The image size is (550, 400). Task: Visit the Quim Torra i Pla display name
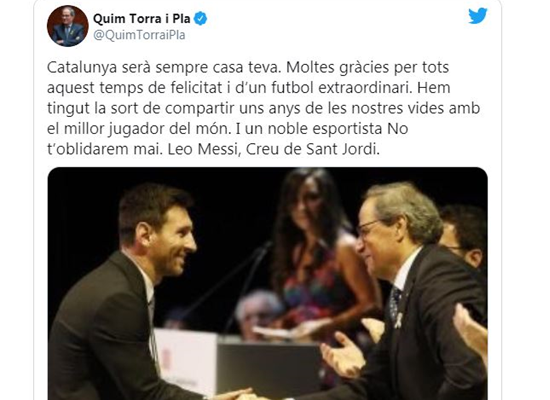(x=142, y=19)
